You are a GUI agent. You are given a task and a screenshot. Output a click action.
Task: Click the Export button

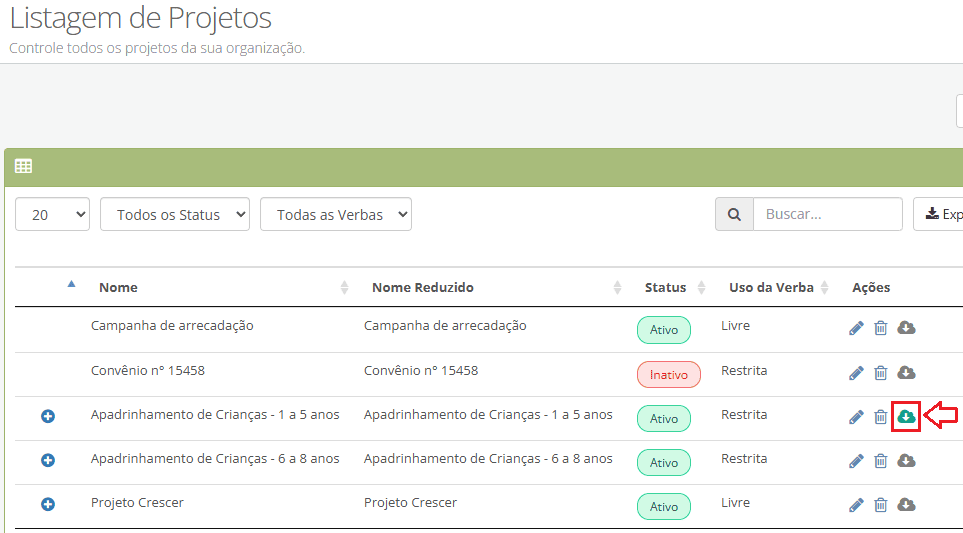(941, 214)
